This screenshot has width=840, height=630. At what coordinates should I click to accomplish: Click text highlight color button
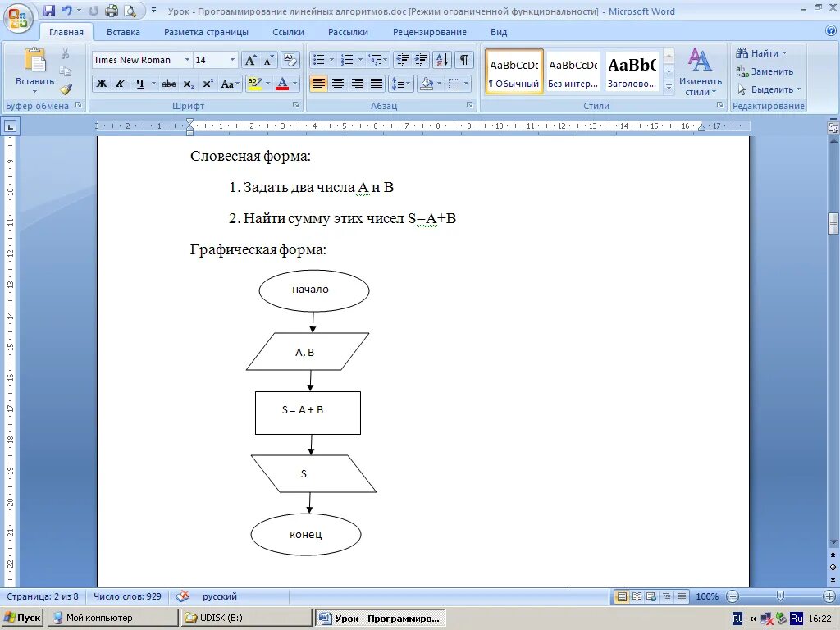tap(254, 84)
